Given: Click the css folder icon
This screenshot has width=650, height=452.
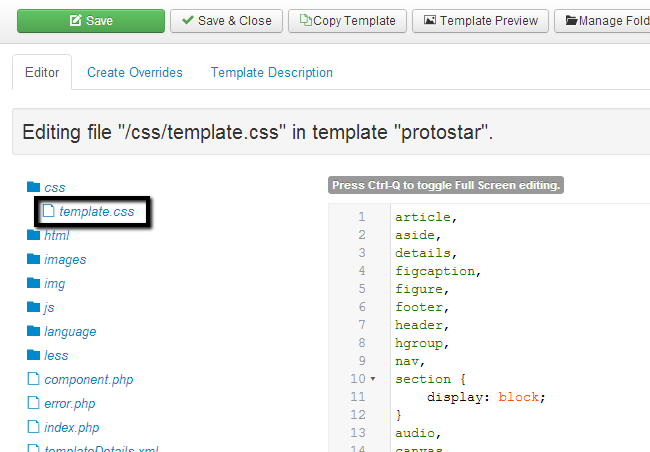Looking at the screenshot, I should tap(34, 187).
